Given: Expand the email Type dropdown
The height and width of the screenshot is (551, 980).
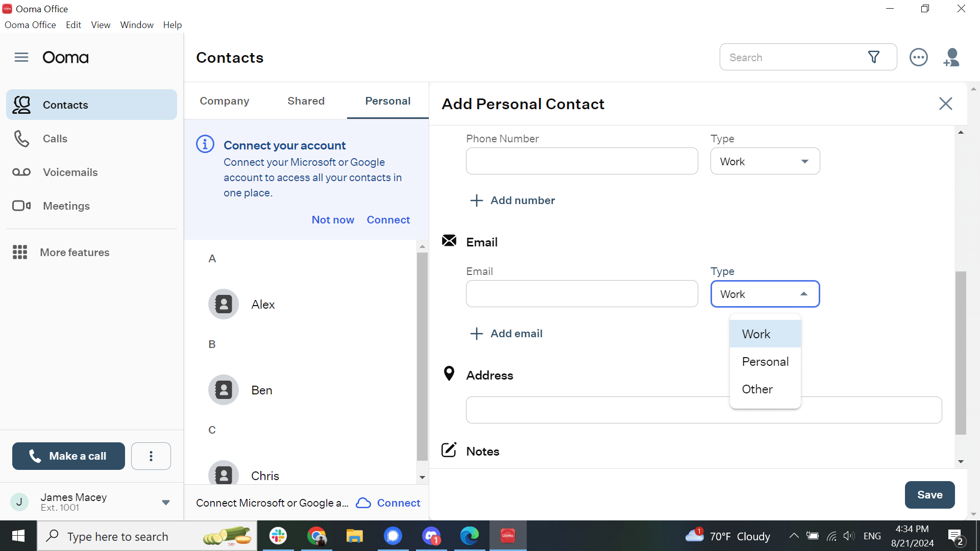Looking at the screenshot, I should [765, 294].
